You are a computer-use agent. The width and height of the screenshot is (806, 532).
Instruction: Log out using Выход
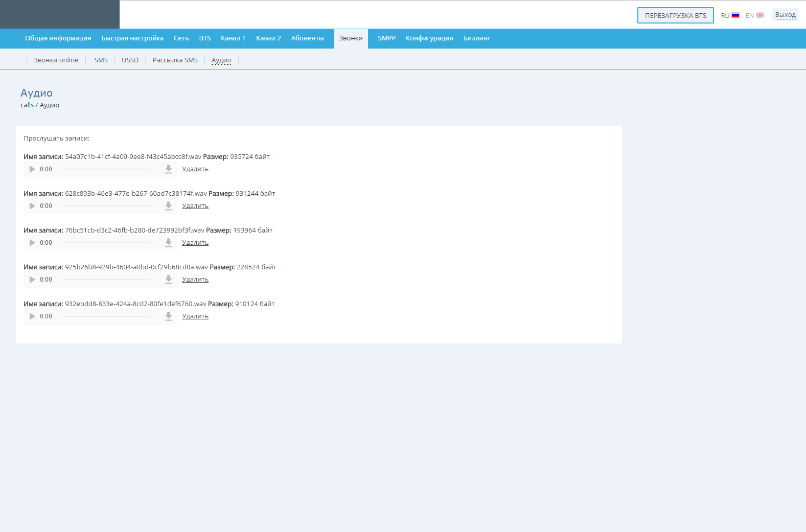785,15
